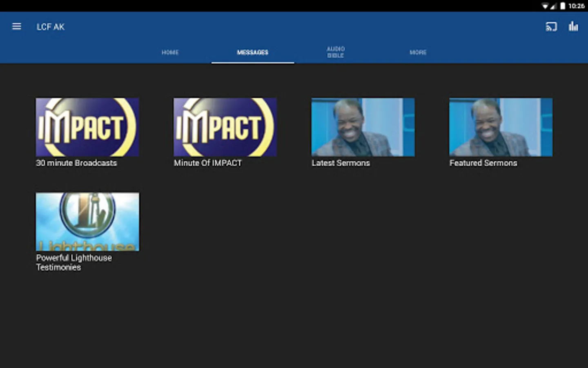This screenshot has height=368, width=588.
Task: Open the Minute Of IMPACT thumbnail
Action: (x=225, y=127)
